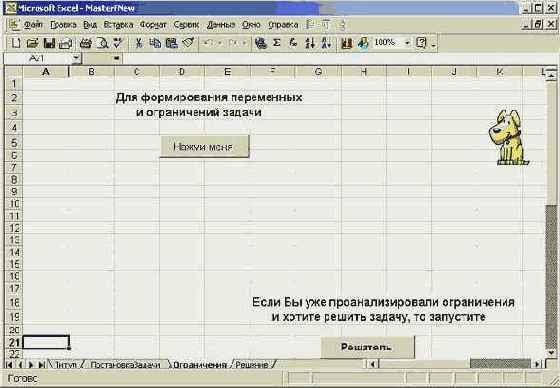Image resolution: width=560 pixels, height=388 pixels.
Task: Click the Redo arrow icon
Action: click(233, 44)
